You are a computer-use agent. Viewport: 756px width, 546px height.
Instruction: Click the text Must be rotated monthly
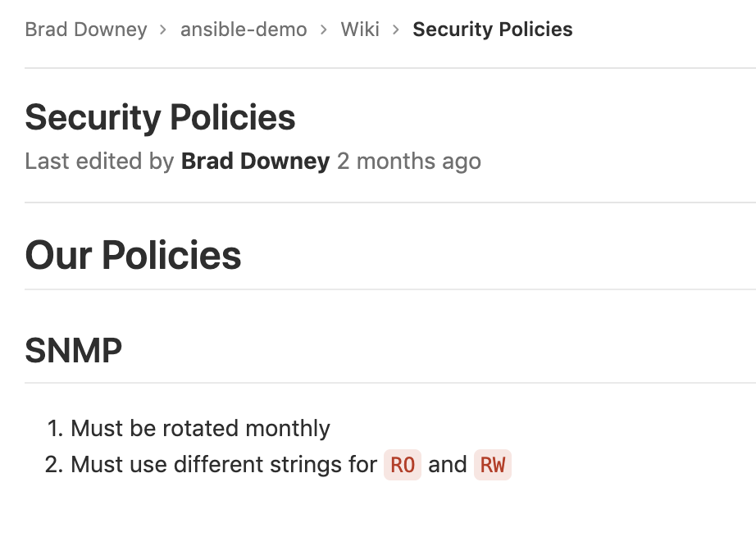200,428
